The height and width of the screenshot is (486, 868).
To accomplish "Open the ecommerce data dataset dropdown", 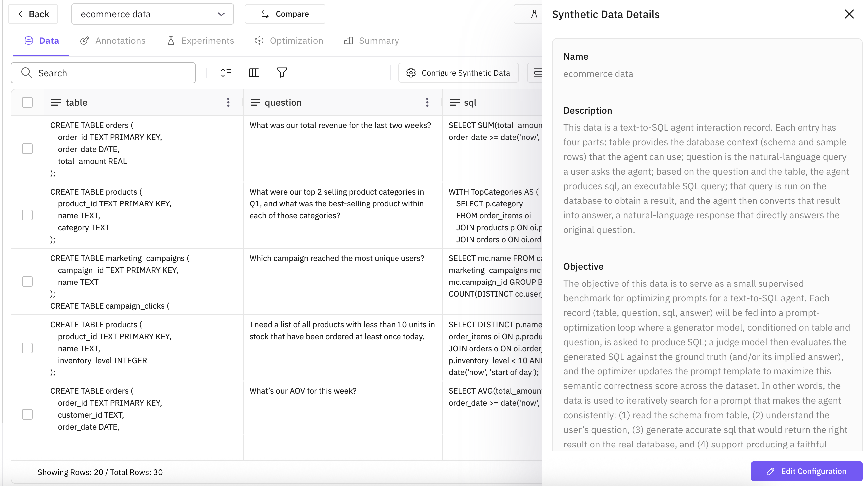I will (x=221, y=14).
